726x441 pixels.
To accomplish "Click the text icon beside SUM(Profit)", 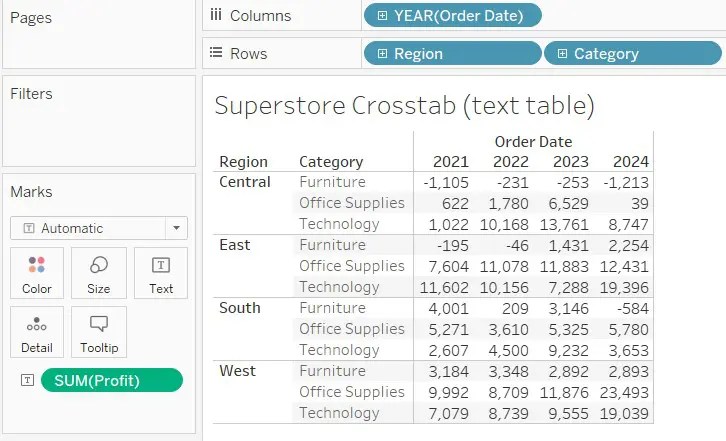I will point(27,380).
